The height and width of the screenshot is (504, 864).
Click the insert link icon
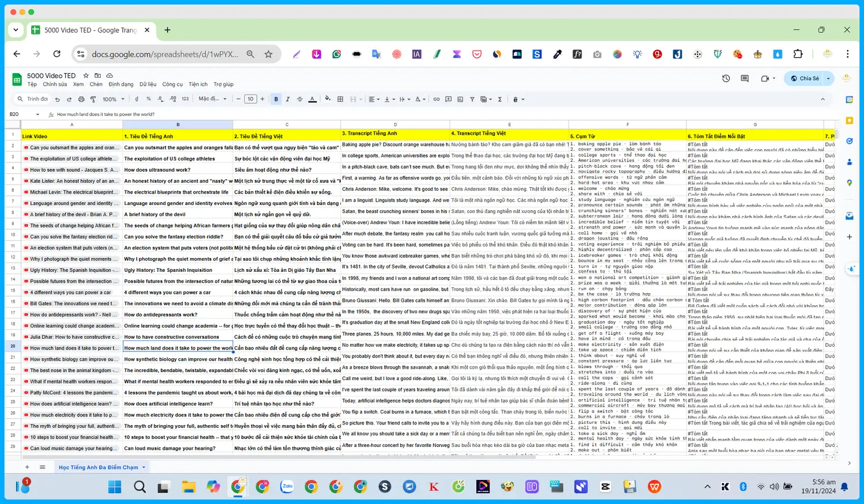tap(437, 99)
